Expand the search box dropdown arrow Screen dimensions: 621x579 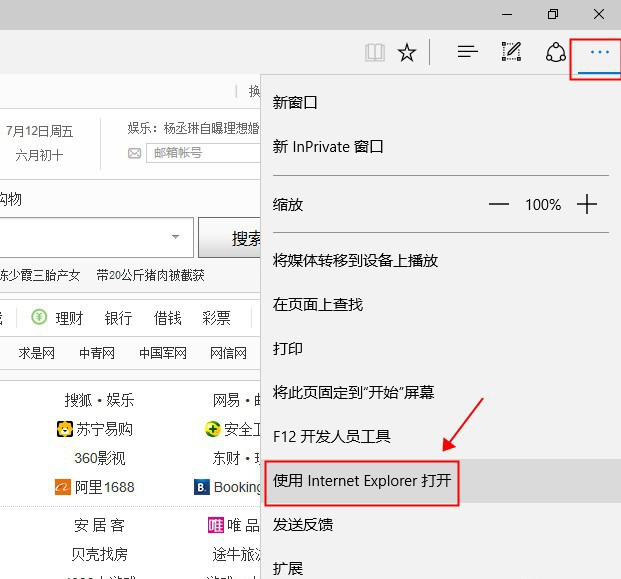coord(175,237)
